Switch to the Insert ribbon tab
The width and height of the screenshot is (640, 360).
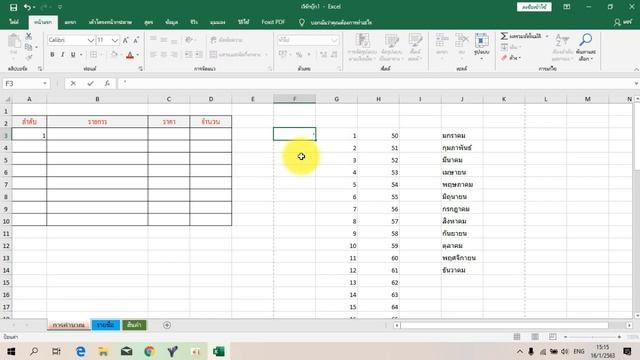pyautogui.click(x=70, y=22)
